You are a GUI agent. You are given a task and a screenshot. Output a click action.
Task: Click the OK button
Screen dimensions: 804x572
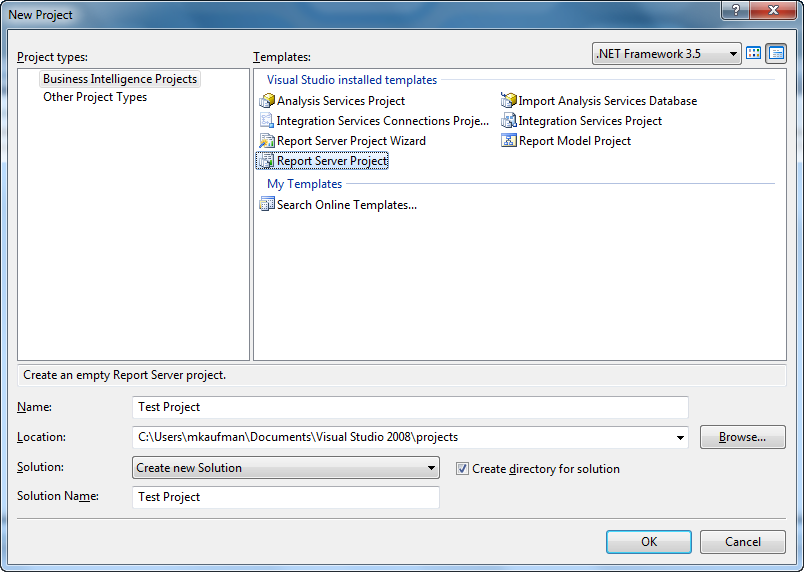coord(649,542)
